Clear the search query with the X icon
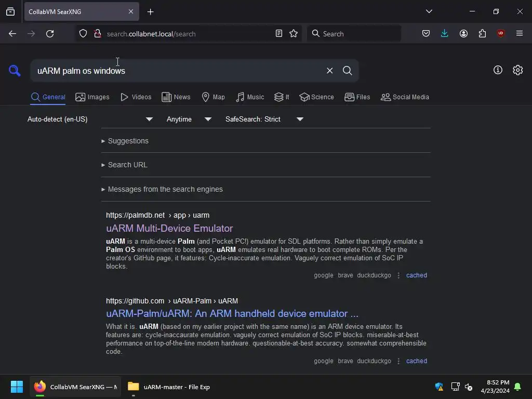The image size is (532, 399). [x=329, y=71]
